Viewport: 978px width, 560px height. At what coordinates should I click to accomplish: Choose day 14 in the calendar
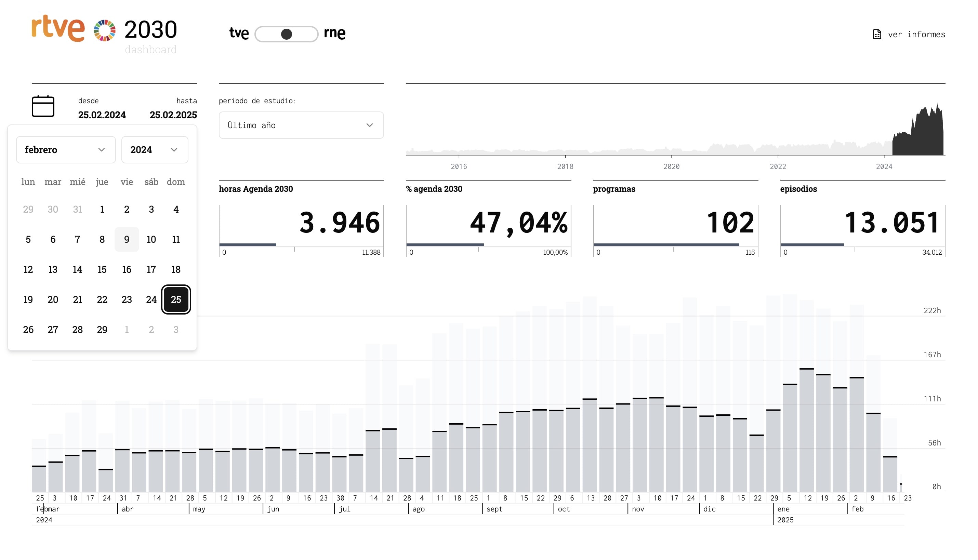[x=77, y=270]
